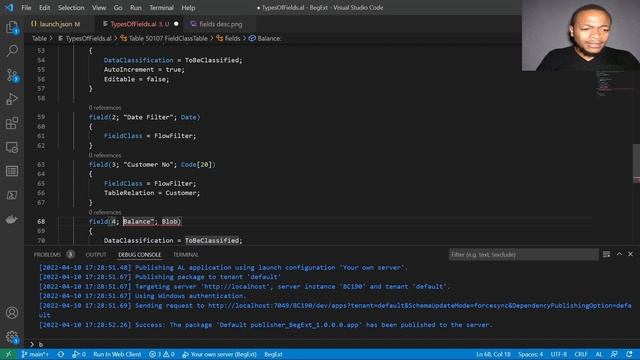Open the table-list icon in activity bar
Screen dimensions: 640x360
coord(12,171)
